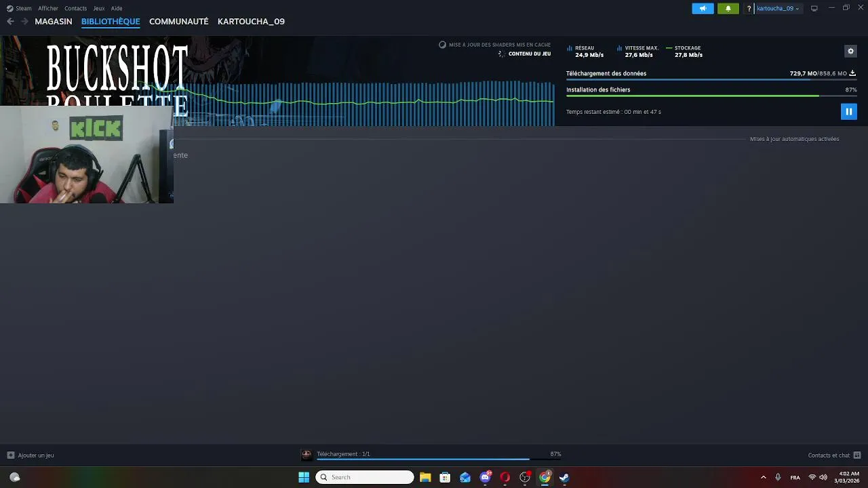Screen dimensions: 868x488
Task: Click the RÉSEAU 24,9 Mb/s stat
Action: tap(585, 52)
